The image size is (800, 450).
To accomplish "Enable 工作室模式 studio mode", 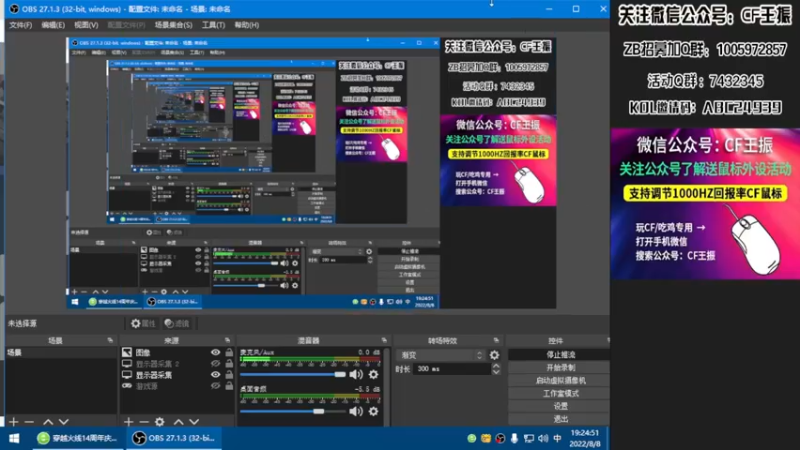I will tap(559, 393).
